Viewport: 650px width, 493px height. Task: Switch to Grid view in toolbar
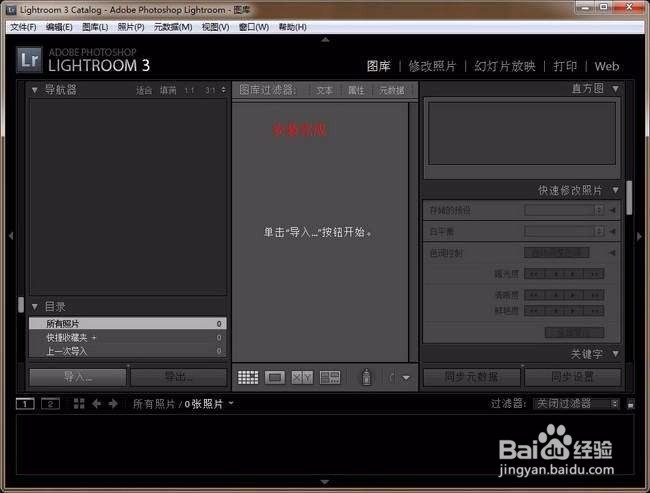coord(248,377)
